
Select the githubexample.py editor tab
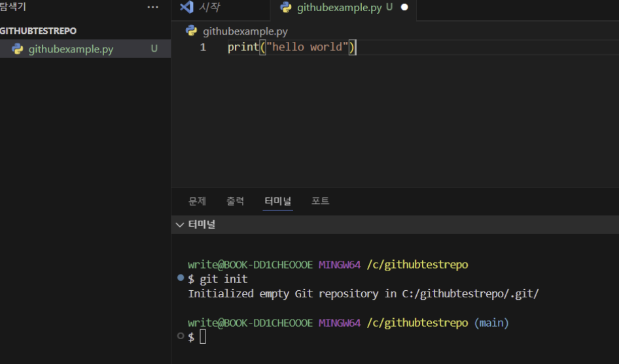pos(343,9)
